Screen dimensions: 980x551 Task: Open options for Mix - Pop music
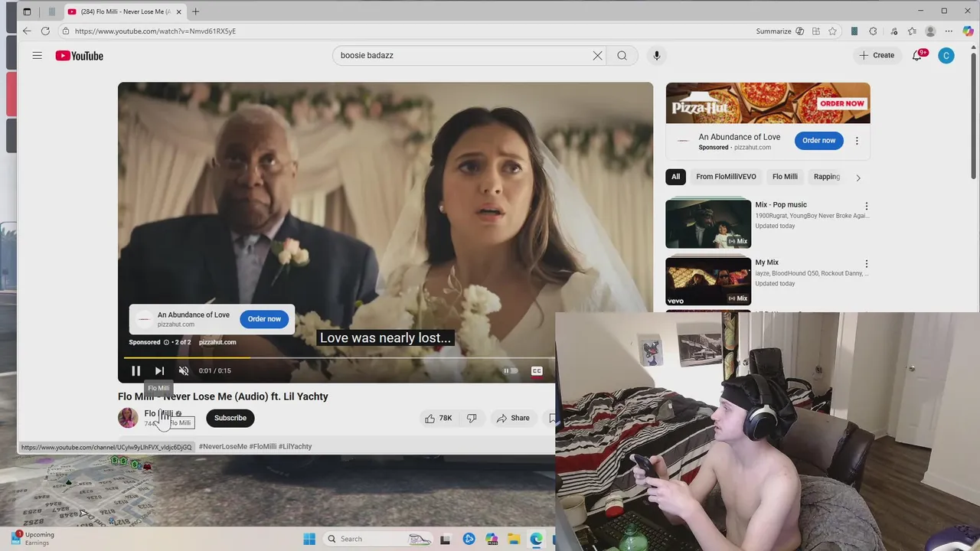coord(866,206)
